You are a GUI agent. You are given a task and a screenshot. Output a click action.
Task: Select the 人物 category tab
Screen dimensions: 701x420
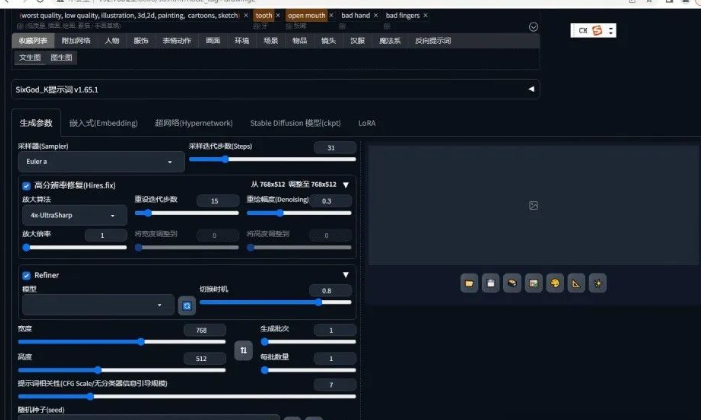112,41
